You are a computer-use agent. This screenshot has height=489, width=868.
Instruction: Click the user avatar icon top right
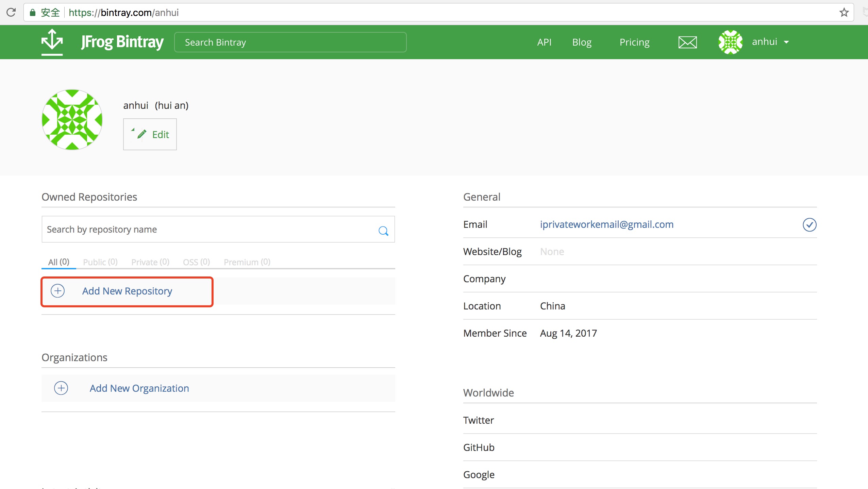730,42
